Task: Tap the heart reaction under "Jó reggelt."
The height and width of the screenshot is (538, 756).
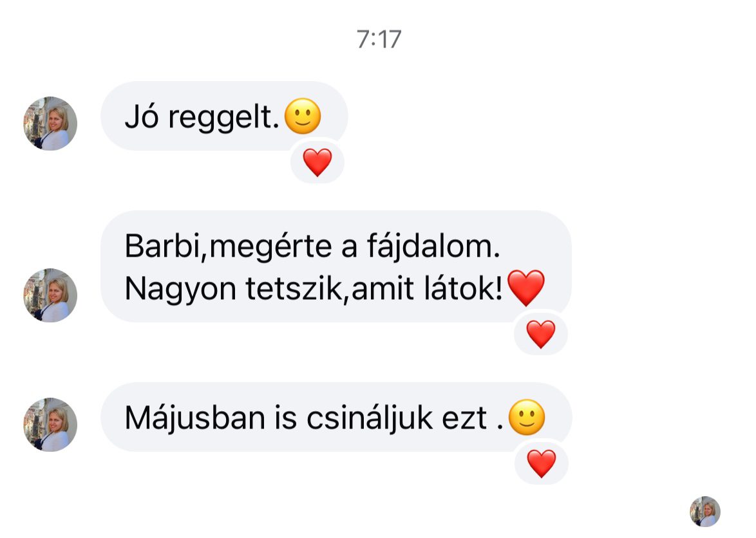Action: pyautogui.click(x=317, y=162)
